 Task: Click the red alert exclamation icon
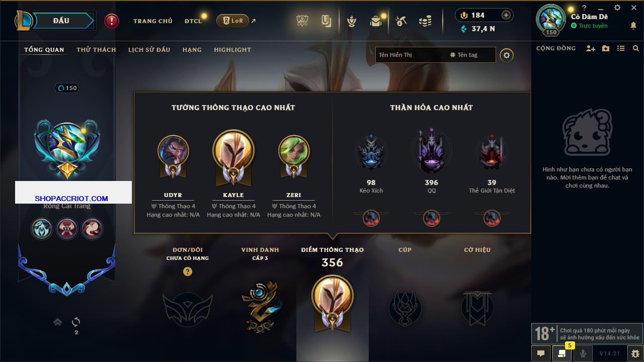pyautogui.click(x=111, y=21)
